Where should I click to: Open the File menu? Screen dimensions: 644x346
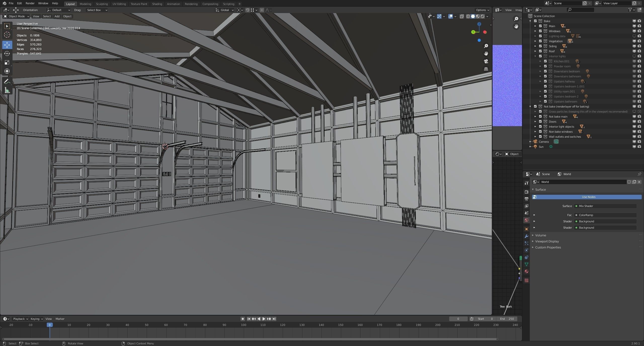coord(11,3)
